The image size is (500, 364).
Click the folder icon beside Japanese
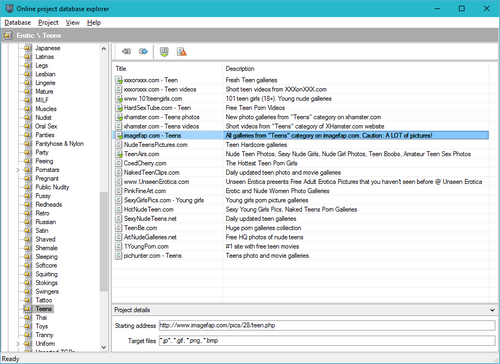[28, 48]
